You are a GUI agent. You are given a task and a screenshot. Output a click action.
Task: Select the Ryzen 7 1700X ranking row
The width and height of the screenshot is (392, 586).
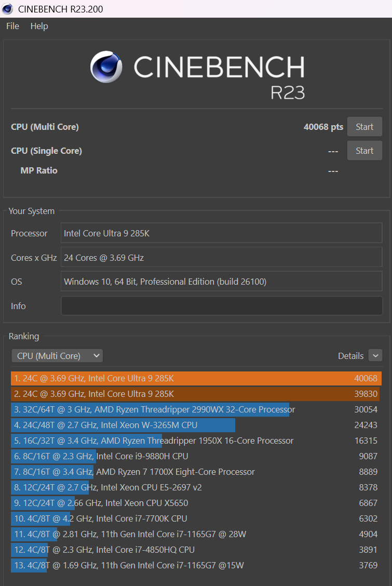(x=196, y=472)
